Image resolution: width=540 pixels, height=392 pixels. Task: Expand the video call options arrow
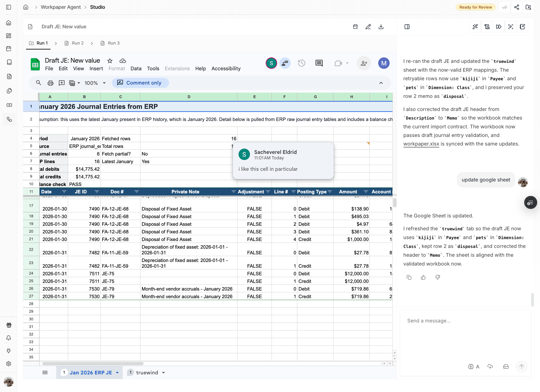point(347,63)
